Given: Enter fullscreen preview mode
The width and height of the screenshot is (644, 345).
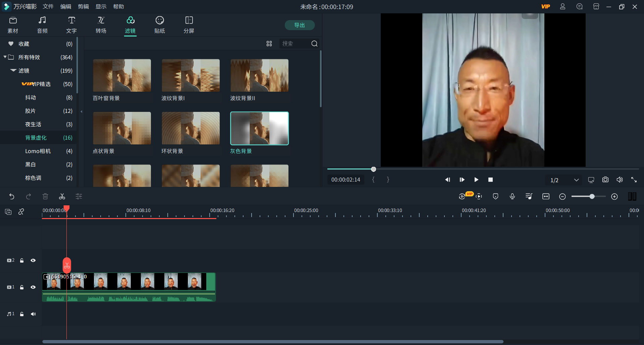Looking at the screenshot, I should pyautogui.click(x=634, y=180).
